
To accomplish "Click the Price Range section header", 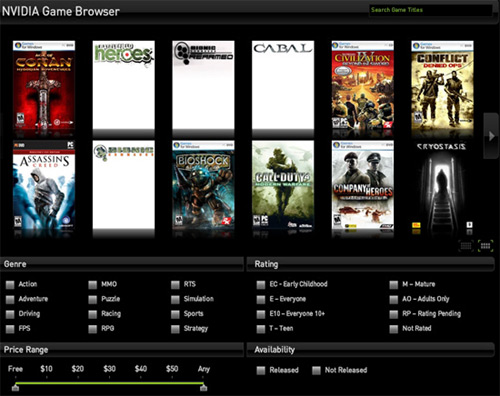I will [x=122, y=350].
